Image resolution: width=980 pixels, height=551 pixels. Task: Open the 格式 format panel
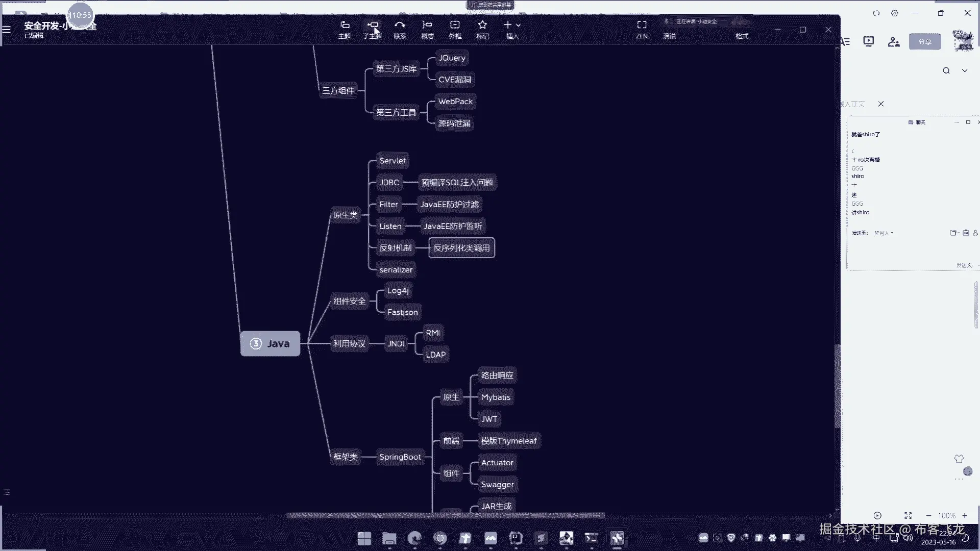(x=742, y=36)
